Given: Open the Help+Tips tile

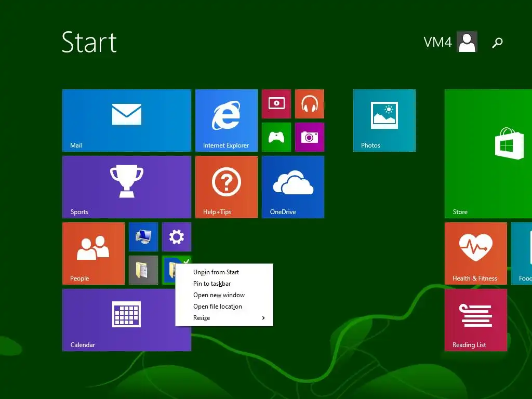Looking at the screenshot, I should pos(227,187).
